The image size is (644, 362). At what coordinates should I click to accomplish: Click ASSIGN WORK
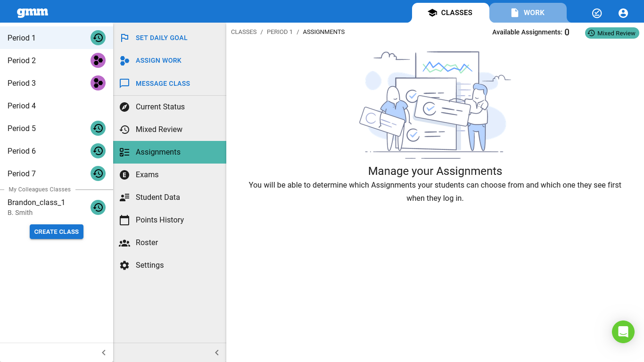click(170, 60)
